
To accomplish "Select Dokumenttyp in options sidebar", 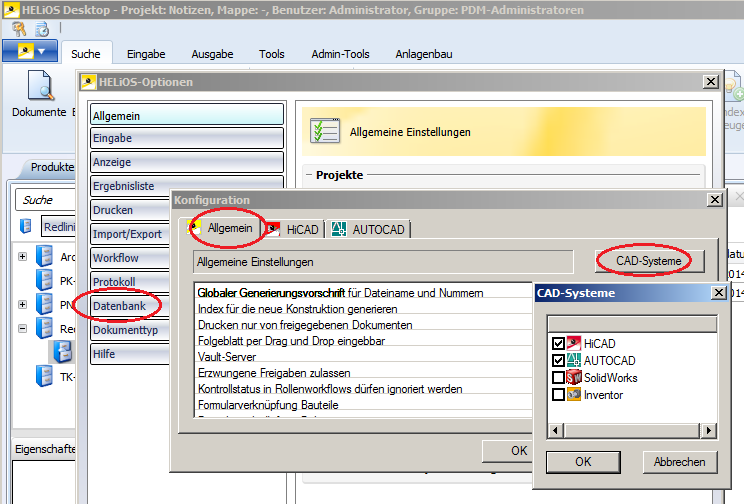I will click(x=130, y=330).
